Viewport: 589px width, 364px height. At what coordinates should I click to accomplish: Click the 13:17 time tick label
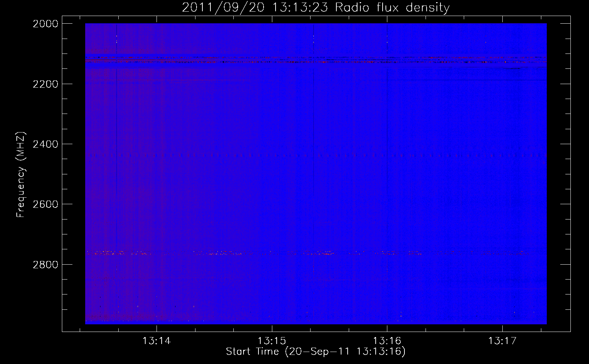point(502,341)
